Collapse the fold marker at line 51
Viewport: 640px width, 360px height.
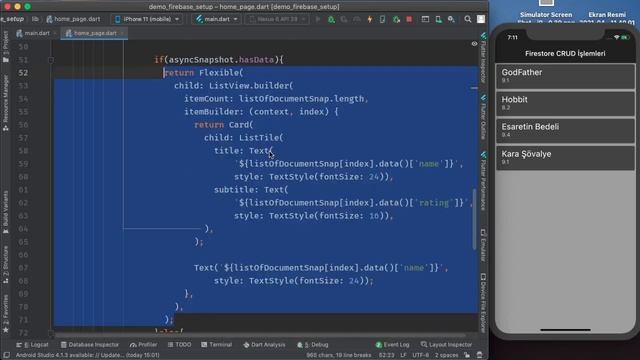(51, 60)
